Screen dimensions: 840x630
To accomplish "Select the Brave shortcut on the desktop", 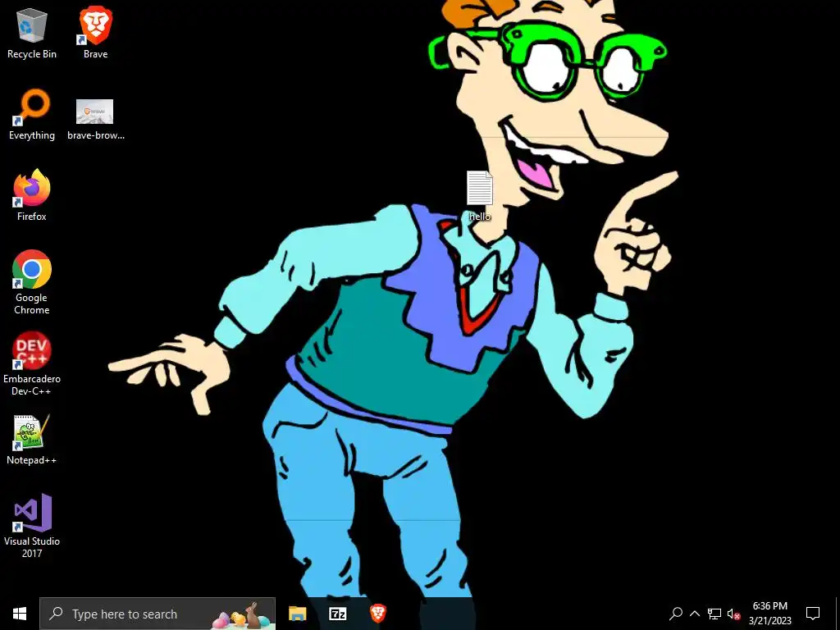I will [x=95, y=33].
